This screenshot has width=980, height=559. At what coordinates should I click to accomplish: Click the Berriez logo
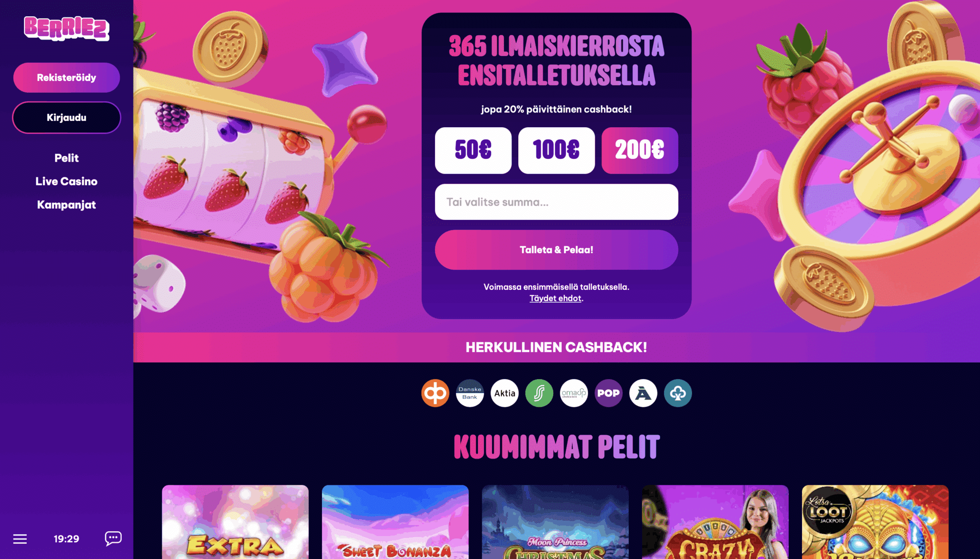pyautogui.click(x=67, y=28)
